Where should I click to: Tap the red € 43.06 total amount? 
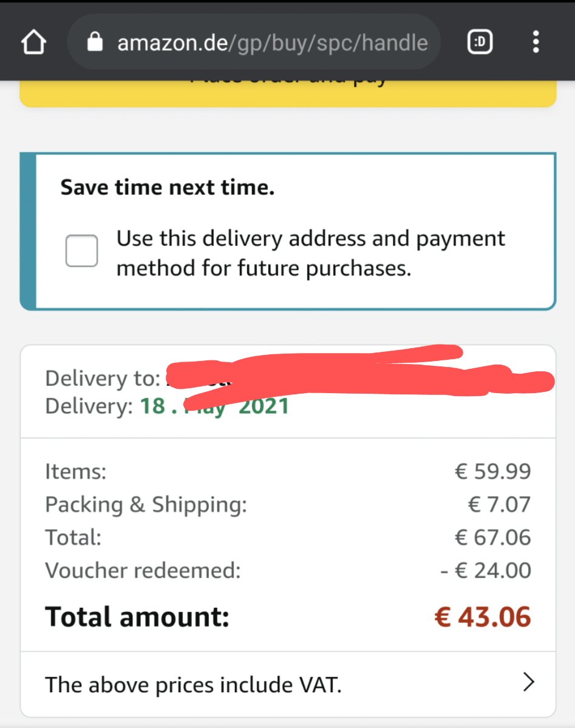click(x=483, y=617)
